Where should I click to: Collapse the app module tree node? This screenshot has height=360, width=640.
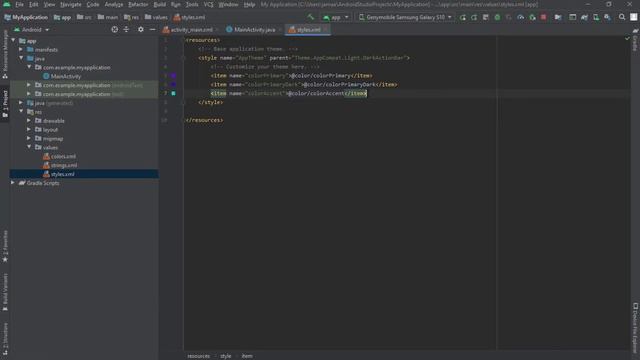[x=13, y=41]
